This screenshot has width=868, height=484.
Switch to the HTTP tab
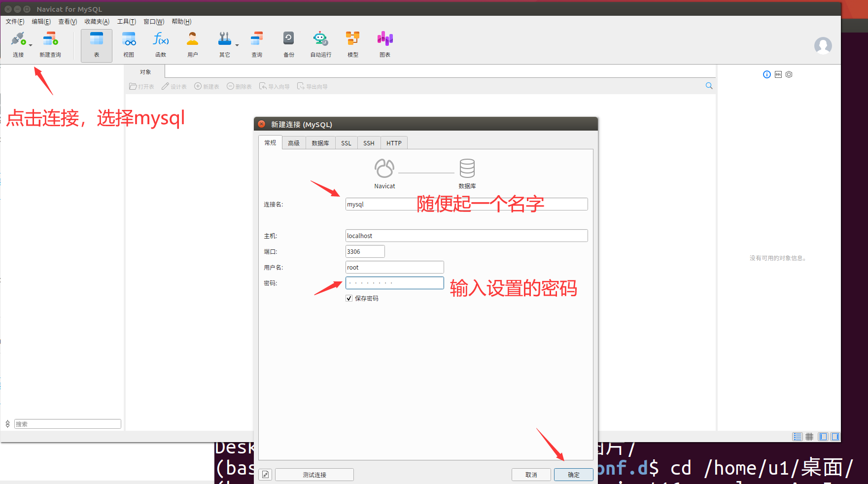point(394,143)
